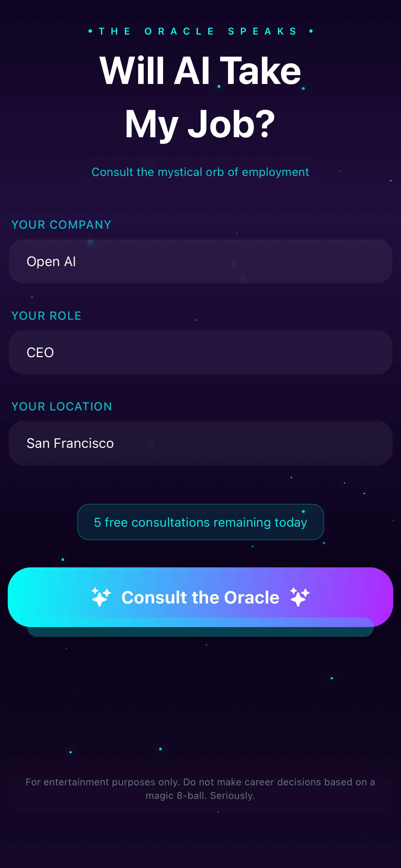Click the CEO text inside the role box
The image size is (401, 868).
pyautogui.click(x=40, y=352)
